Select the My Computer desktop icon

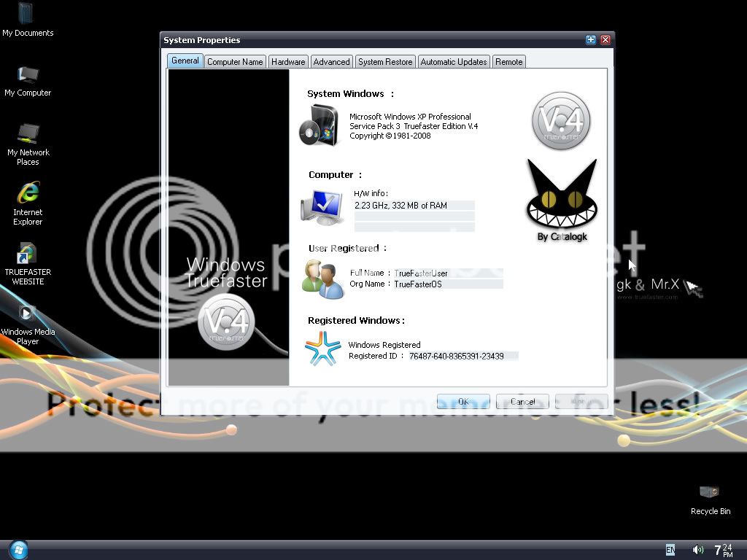click(28, 75)
